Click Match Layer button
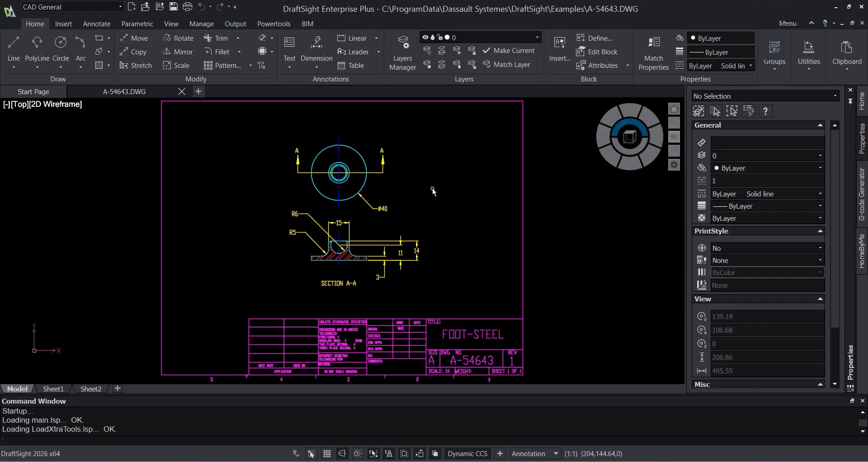Screen dimensions: 868x462 [507, 65]
